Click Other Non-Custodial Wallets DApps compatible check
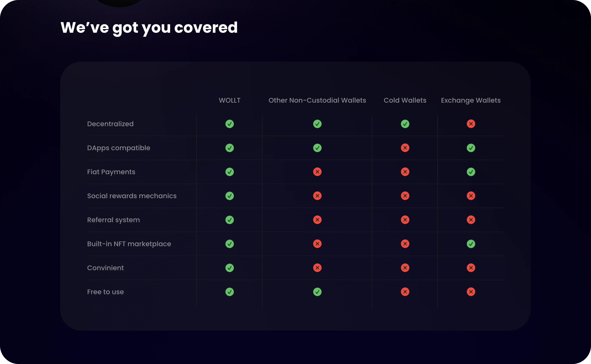591x364 pixels. coord(317,148)
